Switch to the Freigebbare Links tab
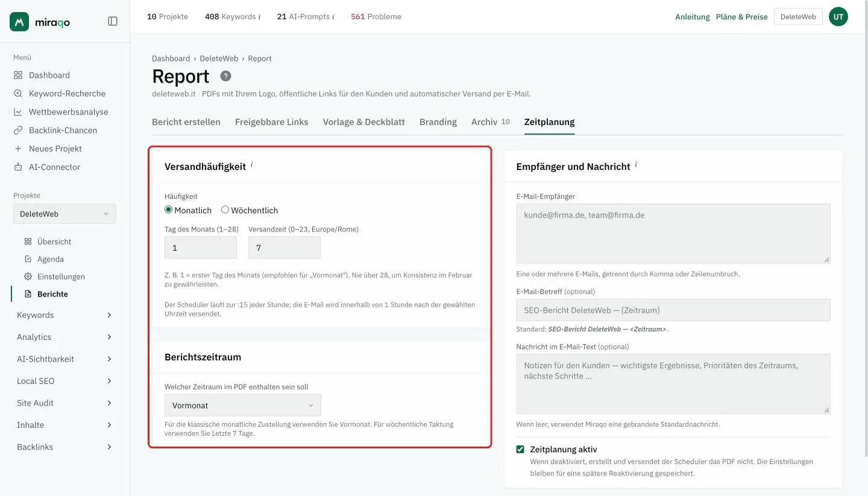 click(272, 122)
